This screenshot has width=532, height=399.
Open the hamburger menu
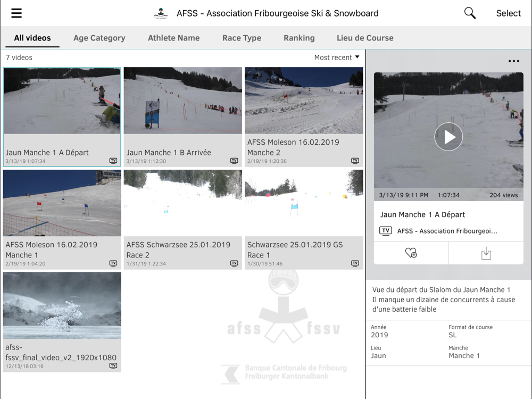point(16,13)
